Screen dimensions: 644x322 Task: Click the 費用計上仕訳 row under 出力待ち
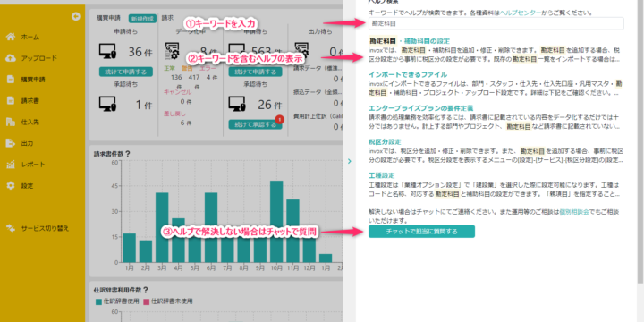pos(318,116)
